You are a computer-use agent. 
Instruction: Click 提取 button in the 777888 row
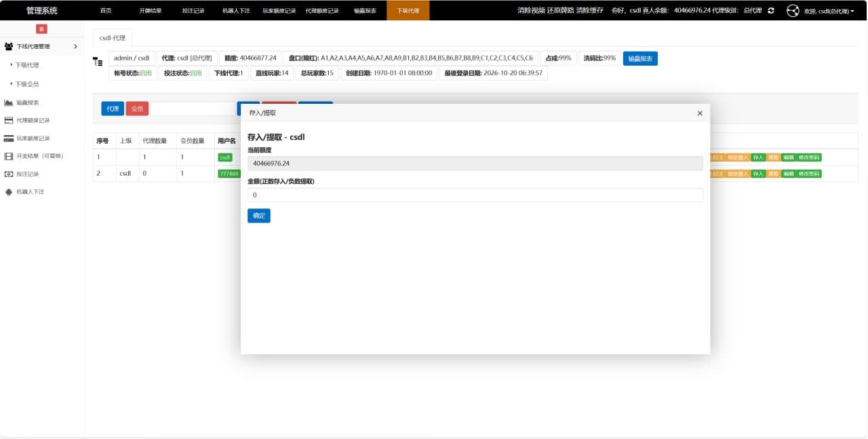[x=773, y=174]
